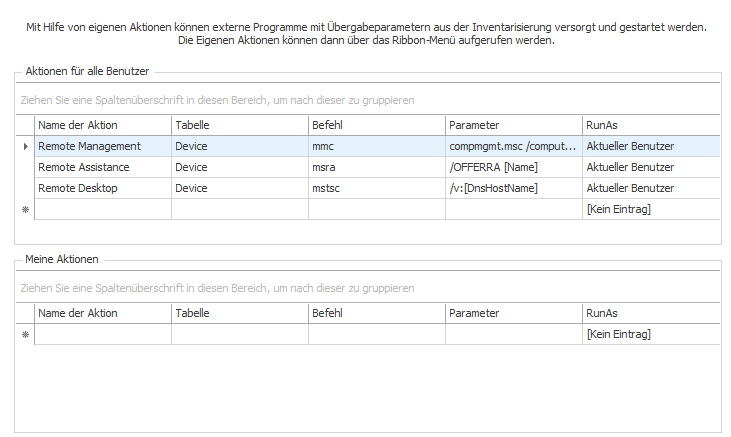
Task: Edit the mstsc command cell
Action: 377,188
